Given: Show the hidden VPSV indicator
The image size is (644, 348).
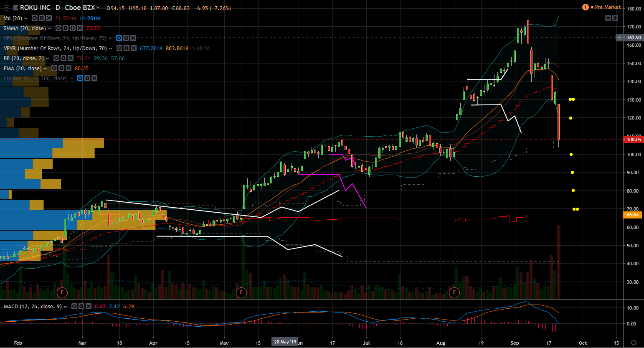Looking at the screenshot, I should click(119, 38).
